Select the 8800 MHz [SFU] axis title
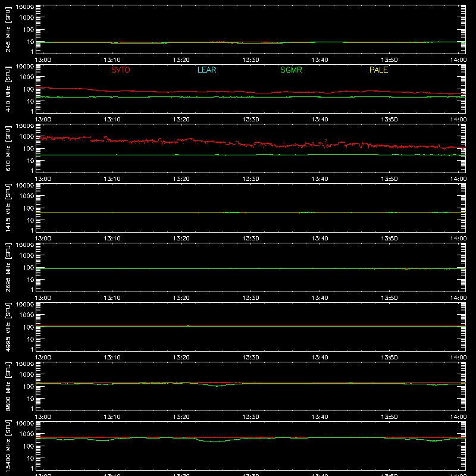 [x=8, y=386]
